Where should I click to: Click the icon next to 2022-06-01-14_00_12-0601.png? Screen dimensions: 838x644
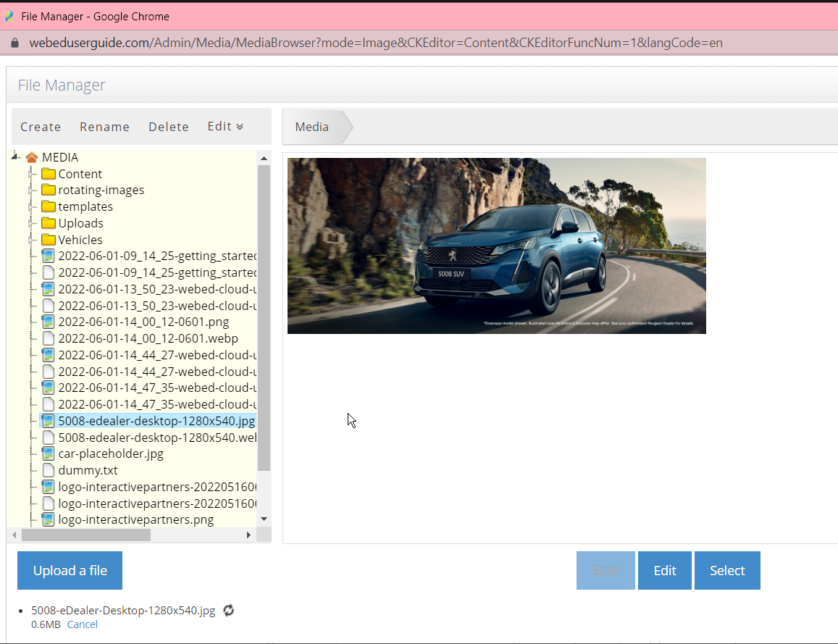coord(47,322)
